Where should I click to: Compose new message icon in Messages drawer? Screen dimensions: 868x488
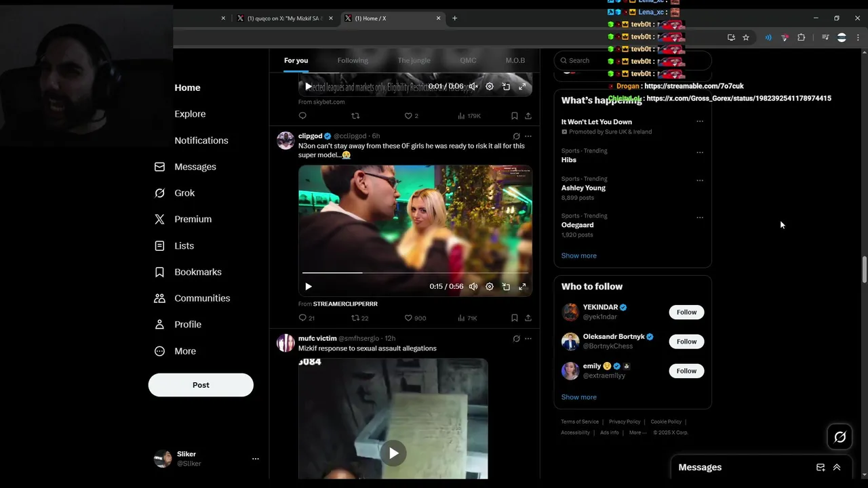(821, 468)
